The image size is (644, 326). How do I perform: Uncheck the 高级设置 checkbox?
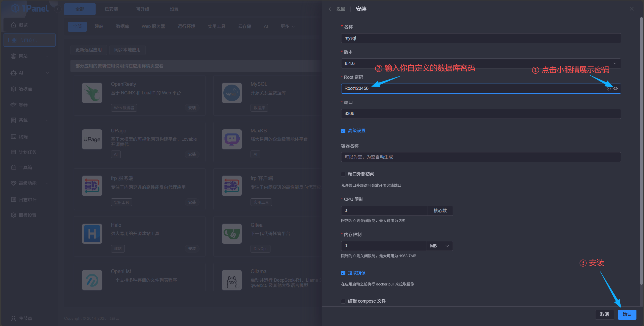tap(343, 131)
